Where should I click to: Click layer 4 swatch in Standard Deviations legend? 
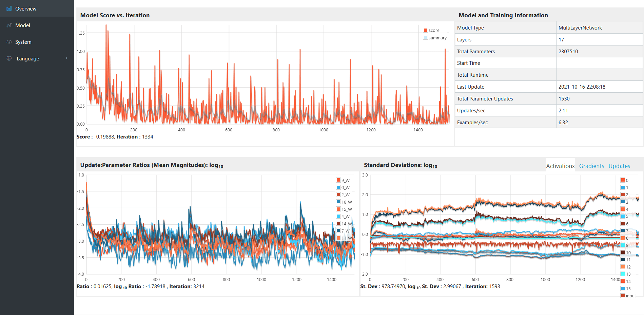coord(623,209)
